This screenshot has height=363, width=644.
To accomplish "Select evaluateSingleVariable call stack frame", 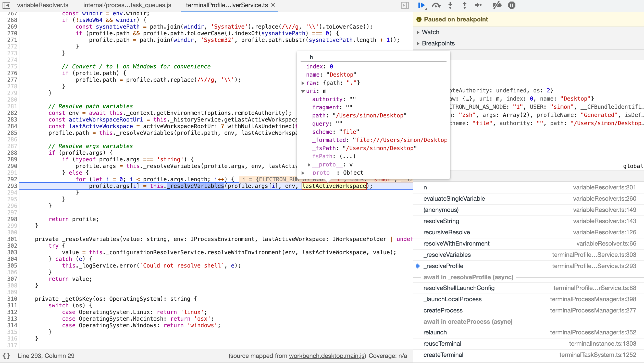I will pyautogui.click(x=529, y=199).
